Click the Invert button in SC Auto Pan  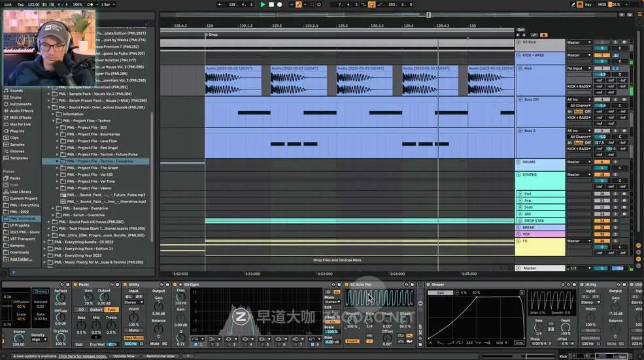pyautogui.click(x=352, y=341)
